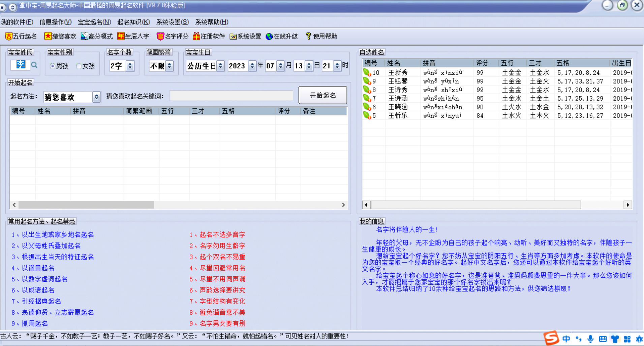Click the 以成语起名 link
644x346 pixels.
click(x=38, y=290)
